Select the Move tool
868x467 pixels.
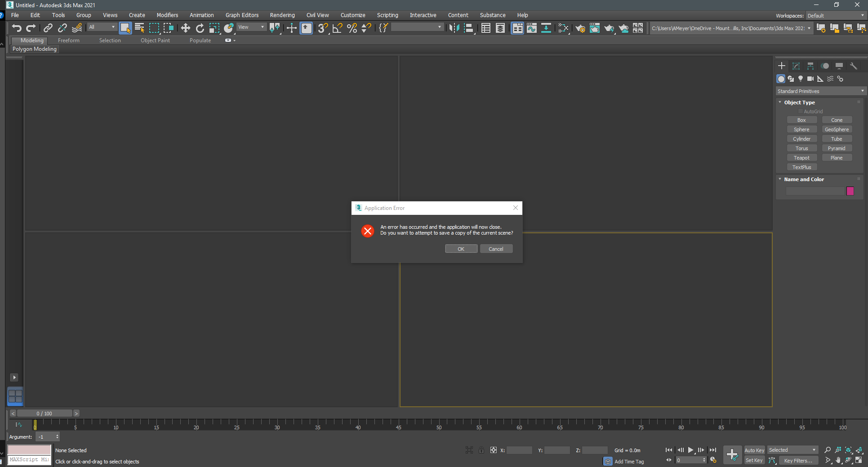pyautogui.click(x=185, y=28)
